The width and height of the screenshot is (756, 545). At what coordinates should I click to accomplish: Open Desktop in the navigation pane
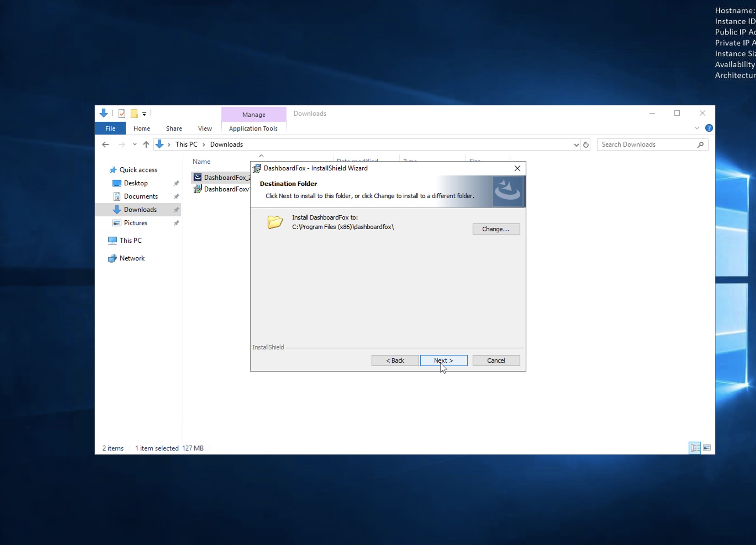coord(136,183)
